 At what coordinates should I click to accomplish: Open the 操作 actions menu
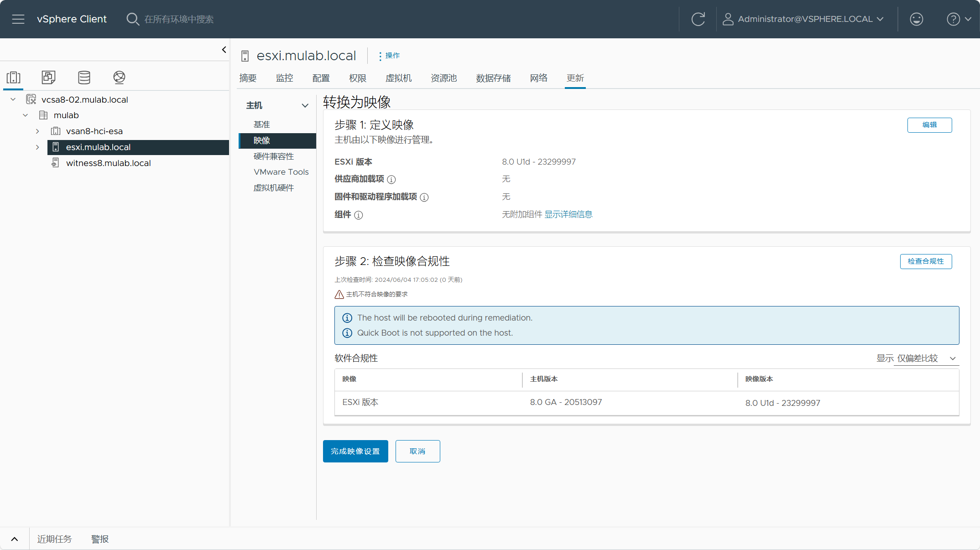pyautogui.click(x=389, y=56)
